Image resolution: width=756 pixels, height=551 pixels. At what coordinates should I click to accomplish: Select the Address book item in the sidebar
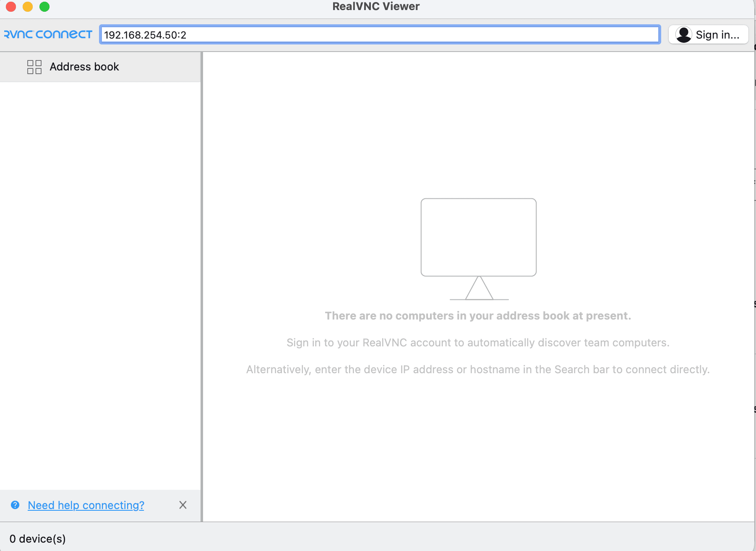[100, 67]
